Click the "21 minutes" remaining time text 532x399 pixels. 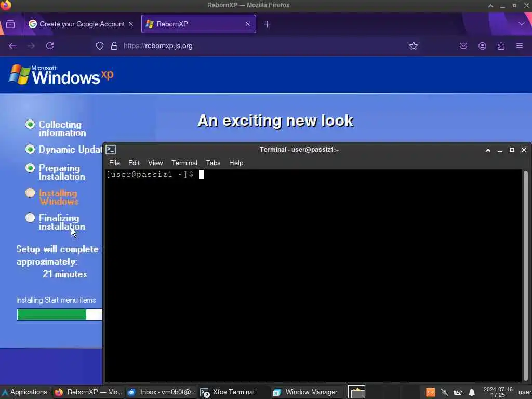tap(65, 274)
